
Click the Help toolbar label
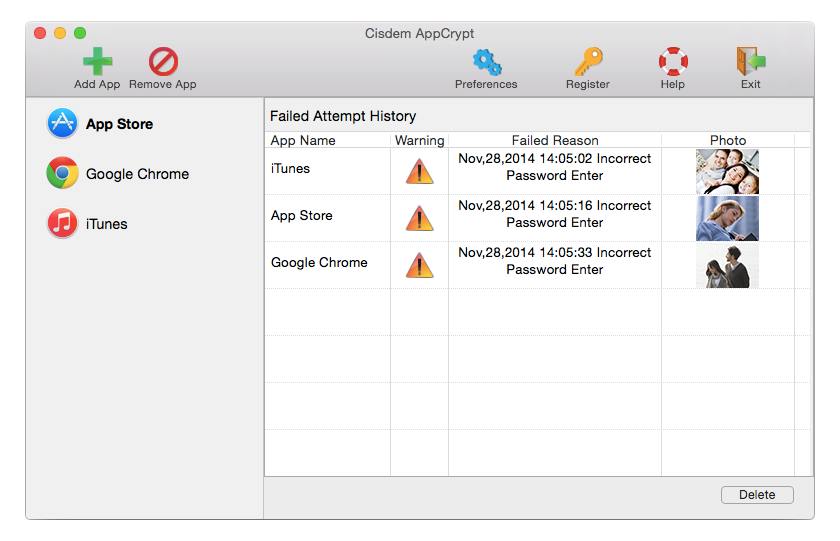tap(673, 84)
